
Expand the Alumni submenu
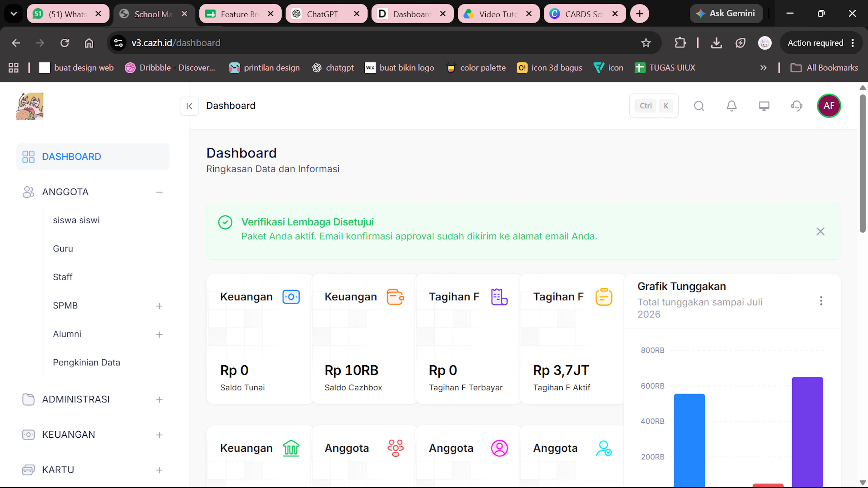159,334
